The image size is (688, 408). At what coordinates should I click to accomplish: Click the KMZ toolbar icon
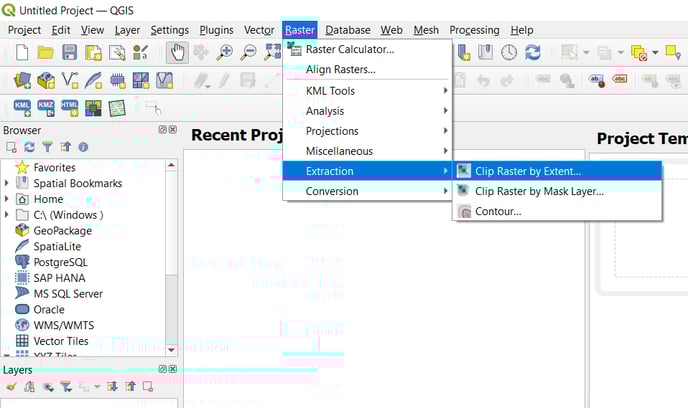[46, 108]
